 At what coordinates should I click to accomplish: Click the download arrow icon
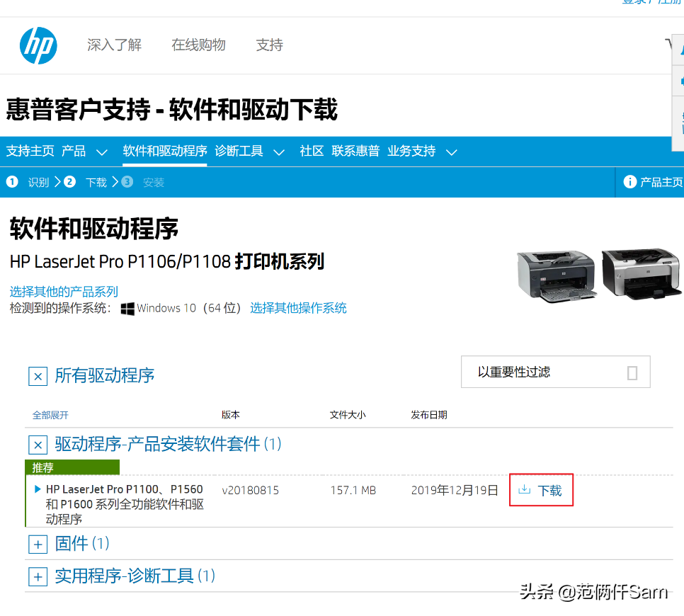[524, 489]
